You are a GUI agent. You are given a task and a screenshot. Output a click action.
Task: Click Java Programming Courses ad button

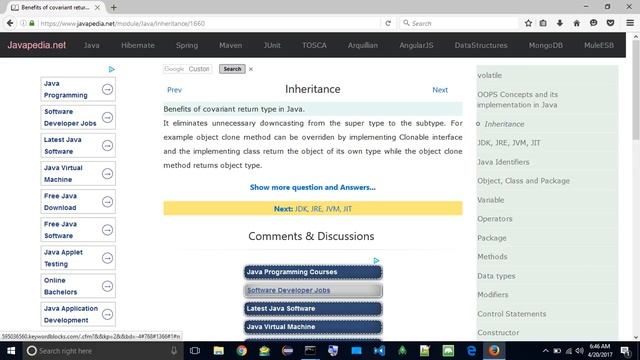(313, 272)
